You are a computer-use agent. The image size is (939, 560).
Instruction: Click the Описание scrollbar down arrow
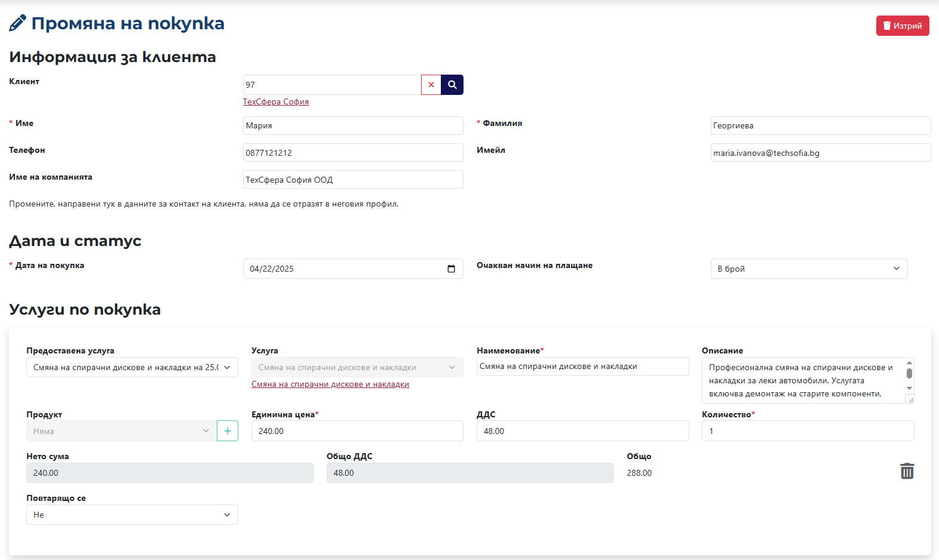click(x=909, y=388)
